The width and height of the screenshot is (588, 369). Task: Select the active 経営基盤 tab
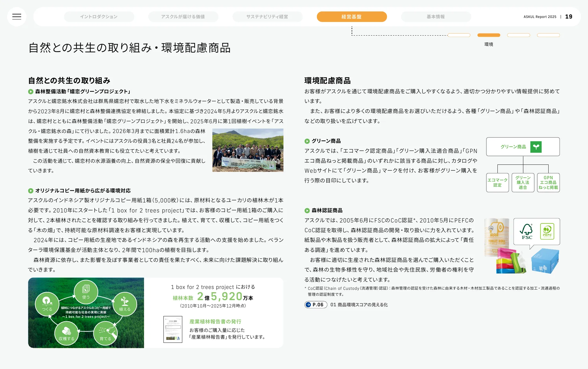click(352, 17)
